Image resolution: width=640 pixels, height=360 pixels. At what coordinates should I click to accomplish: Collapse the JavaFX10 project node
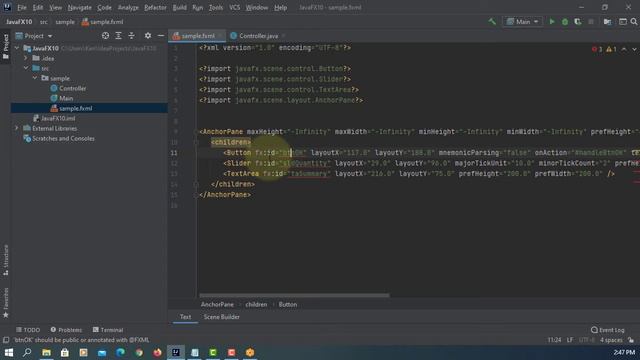click(17, 48)
